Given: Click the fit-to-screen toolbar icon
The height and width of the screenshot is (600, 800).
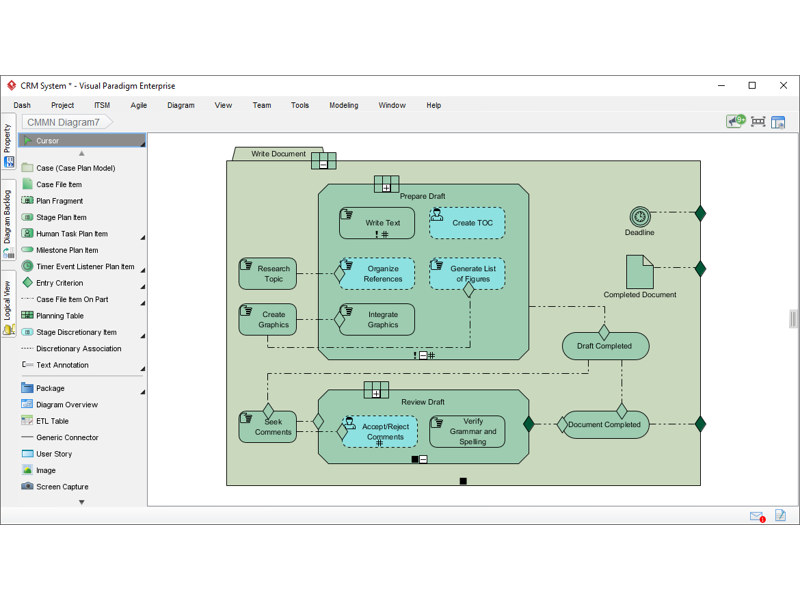Looking at the screenshot, I should [x=758, y=121].
